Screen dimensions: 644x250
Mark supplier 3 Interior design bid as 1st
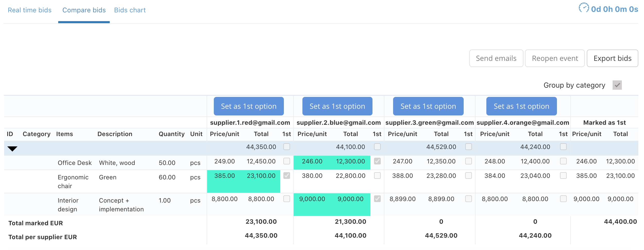[x=469, y=199]
